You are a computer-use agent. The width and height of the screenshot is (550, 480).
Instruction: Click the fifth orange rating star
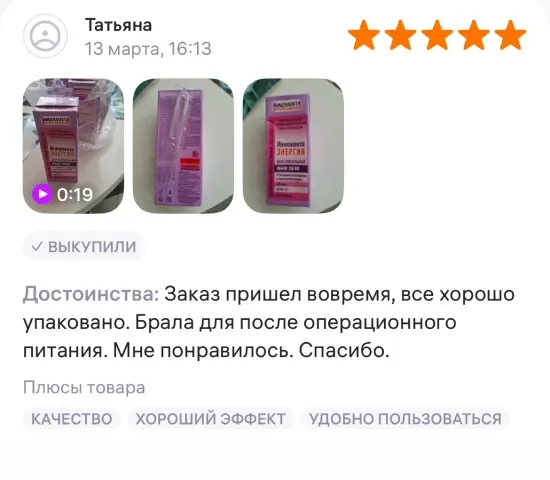point(511,34)
